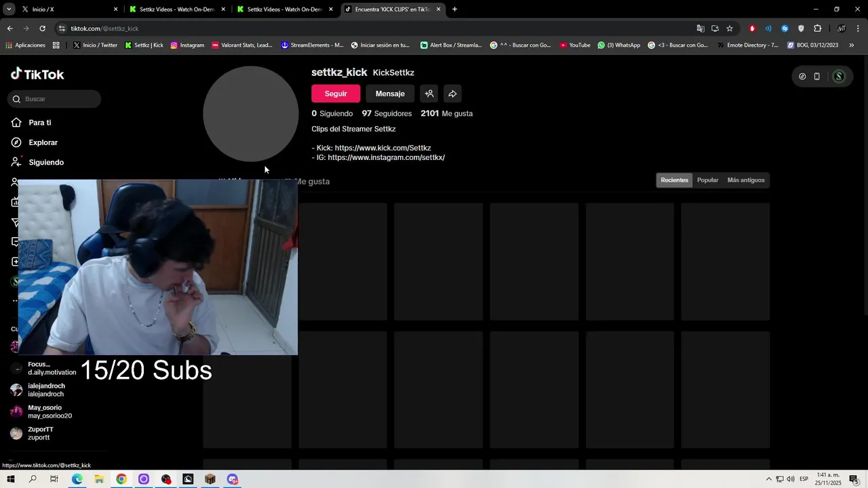Open the Inicio / Twitter bookmark
The width and height of the screenshot is (868, 488).
point(95,45)
